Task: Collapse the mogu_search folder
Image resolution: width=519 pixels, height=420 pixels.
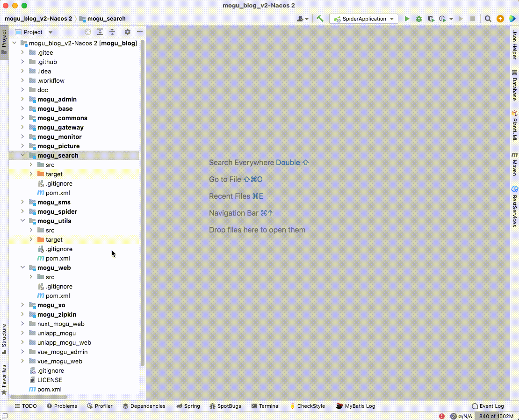Action: coord(22,155)
